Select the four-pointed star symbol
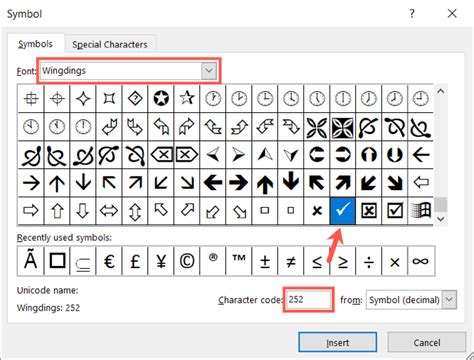Image resolution: width=474 pixels, height=360 pixels. (x=83, y=98)
